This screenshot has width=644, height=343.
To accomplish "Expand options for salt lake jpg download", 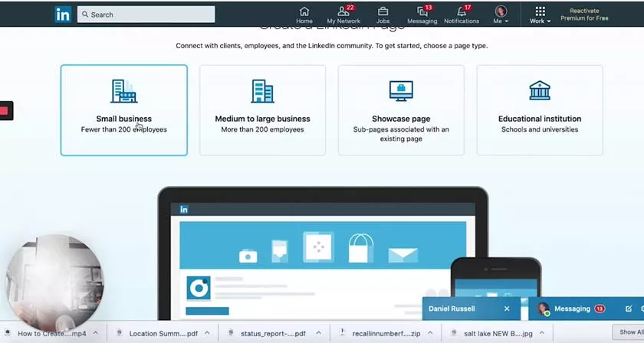I will click(x=542, y=333).
